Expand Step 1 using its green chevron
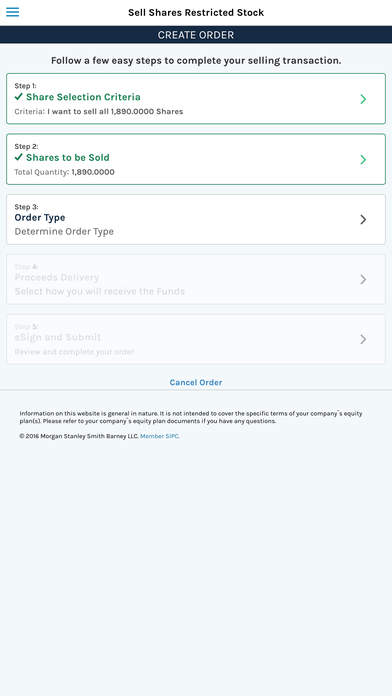The image size is (392, 696). [x=363, y=99]
